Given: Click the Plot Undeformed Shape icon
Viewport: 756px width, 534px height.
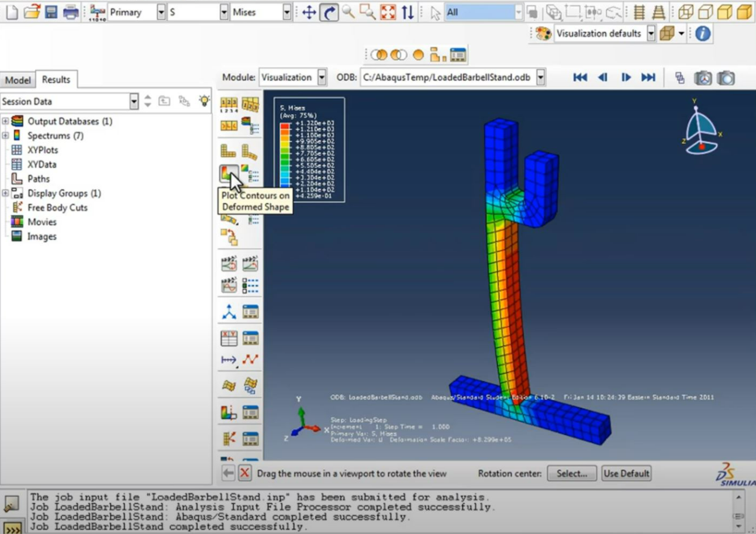Looking at the screenshot, I should (229, 151).
